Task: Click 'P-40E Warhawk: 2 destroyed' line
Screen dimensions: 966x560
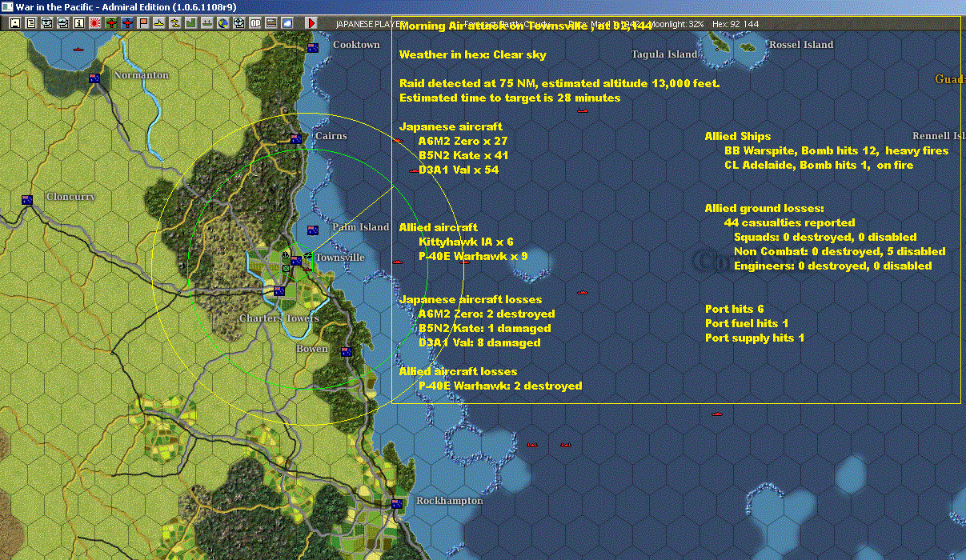Action: [500, 386]
